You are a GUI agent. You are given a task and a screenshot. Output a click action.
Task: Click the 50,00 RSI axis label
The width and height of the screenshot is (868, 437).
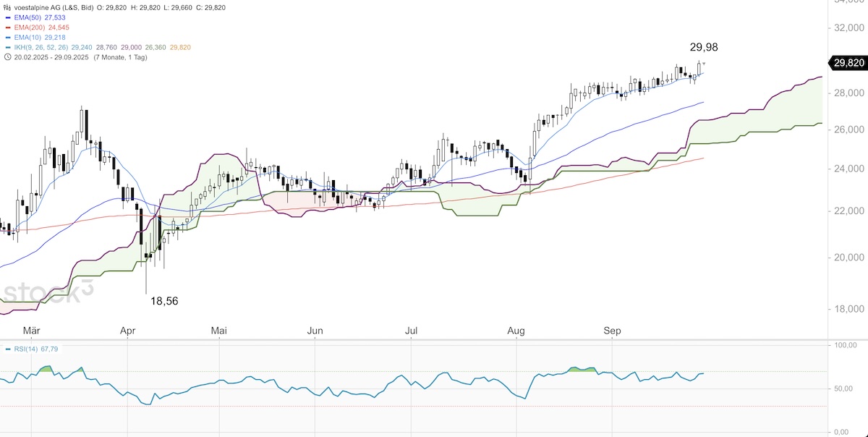tap(845, 389)
